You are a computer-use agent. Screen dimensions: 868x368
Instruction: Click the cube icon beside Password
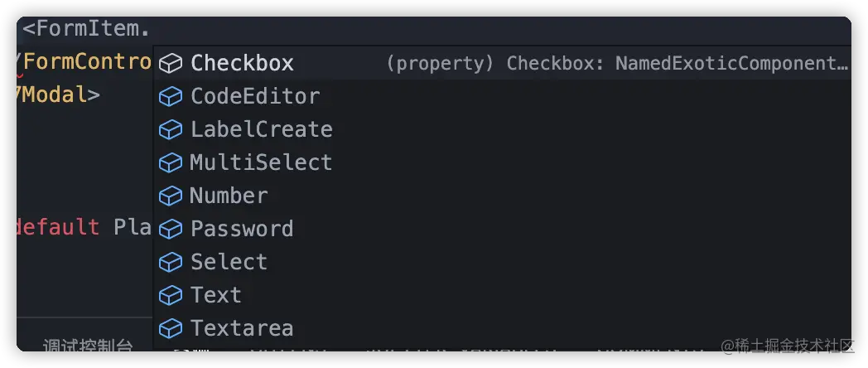pos(171,230)
